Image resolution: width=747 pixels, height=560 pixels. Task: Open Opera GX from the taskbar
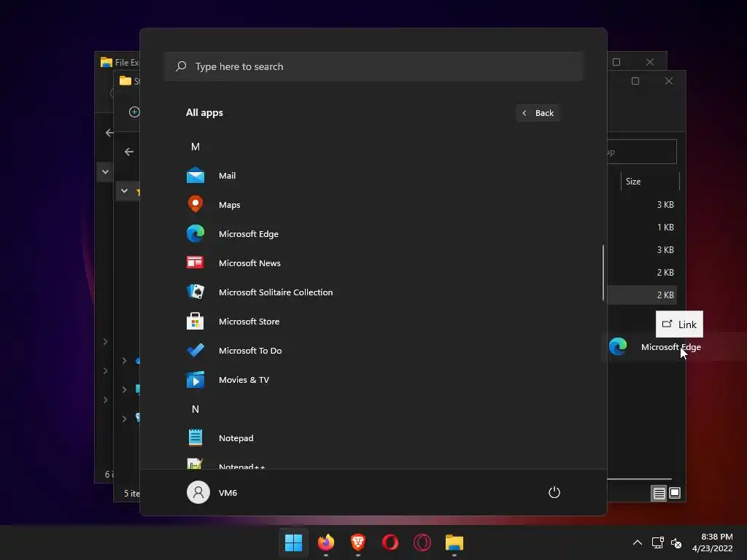click(422, 542)
